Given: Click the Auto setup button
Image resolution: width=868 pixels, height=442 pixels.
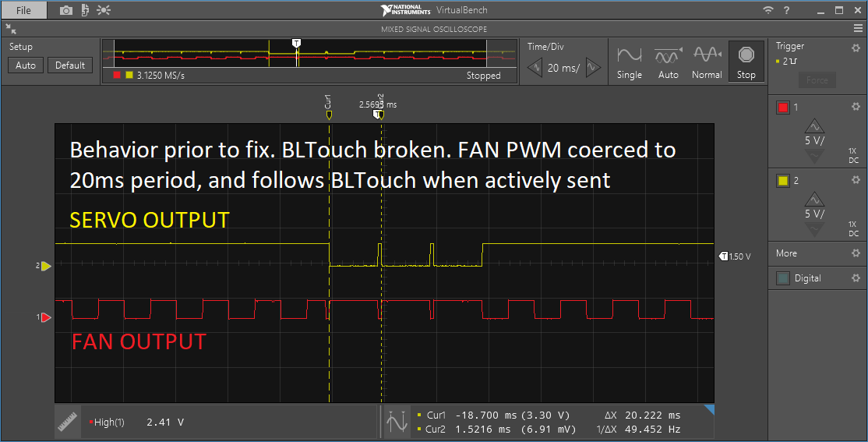Looking at the screenshot, I should click(26, 65).
